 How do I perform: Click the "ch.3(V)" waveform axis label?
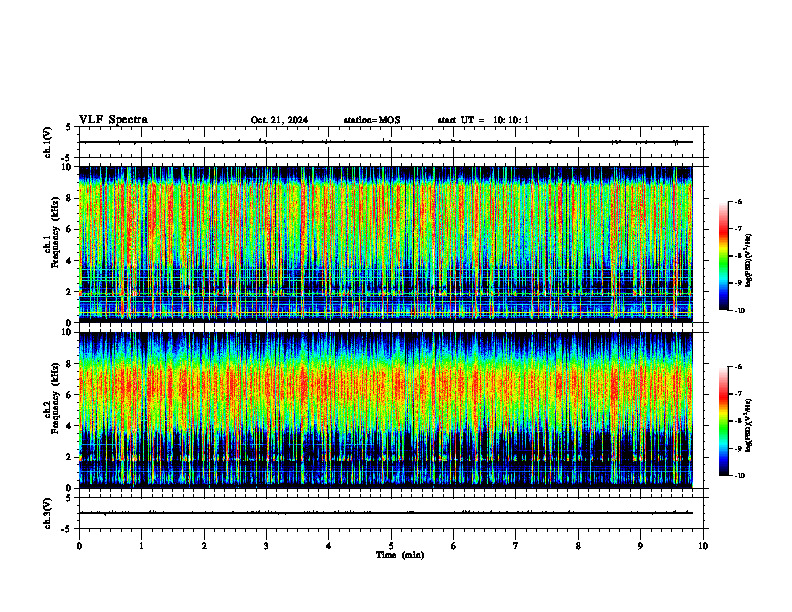click(x=47, y=513)
